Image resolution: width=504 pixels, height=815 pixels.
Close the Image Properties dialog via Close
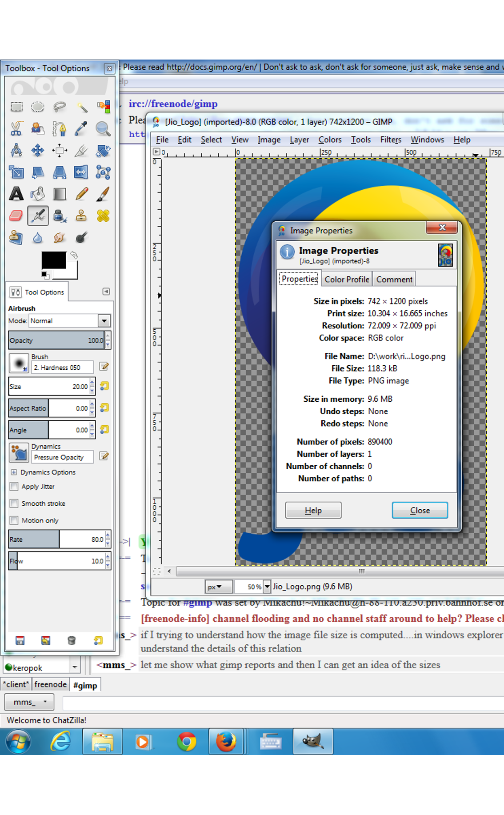[420, 510]
